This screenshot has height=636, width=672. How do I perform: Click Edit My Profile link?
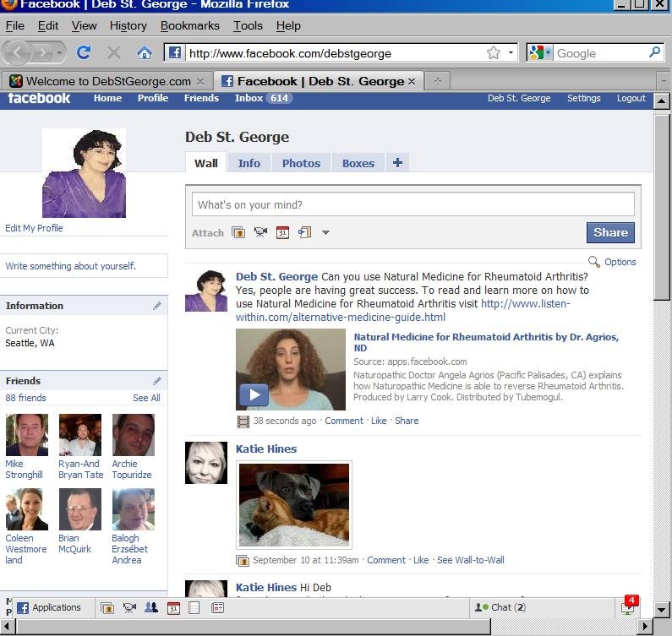point(34,228)
